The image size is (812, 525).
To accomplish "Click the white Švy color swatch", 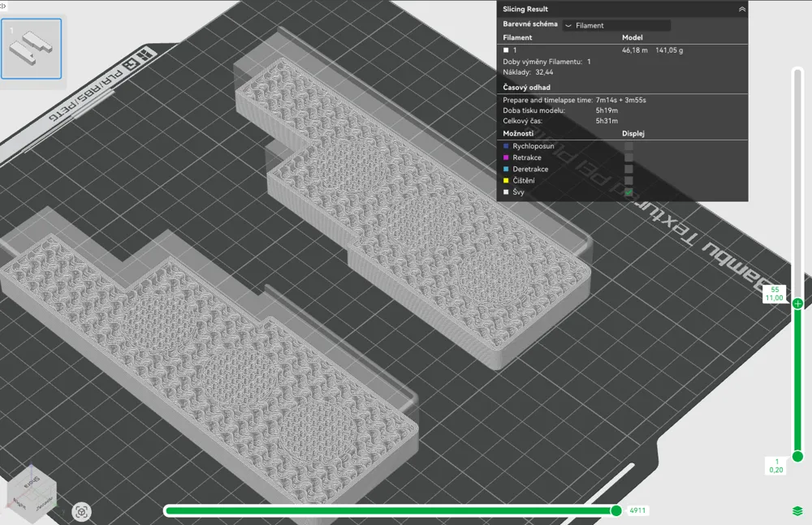I will 506,192.
